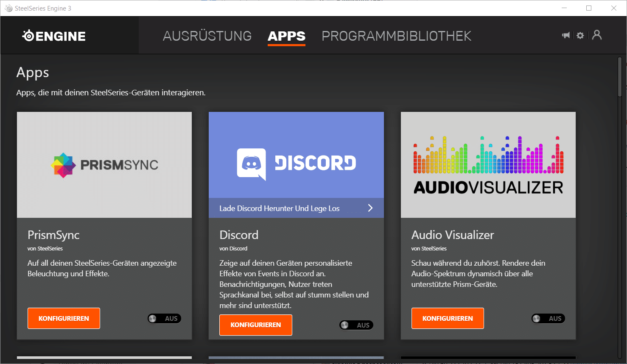The width and height of the screenshot is (627, 364).
Task: Switch to the Ausrüstung tab
Action: pyautogui.click(x=207, y=36)
